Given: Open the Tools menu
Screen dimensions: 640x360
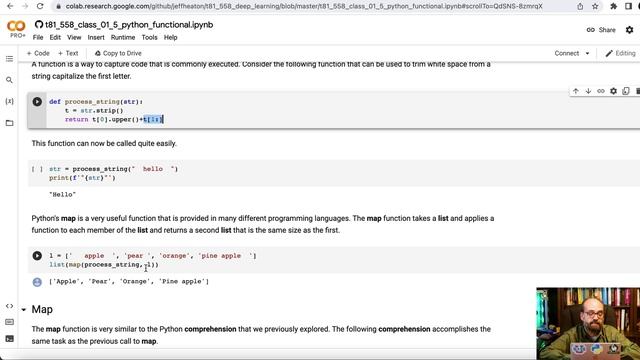Looking at the screenshot, I should (149, 37).
